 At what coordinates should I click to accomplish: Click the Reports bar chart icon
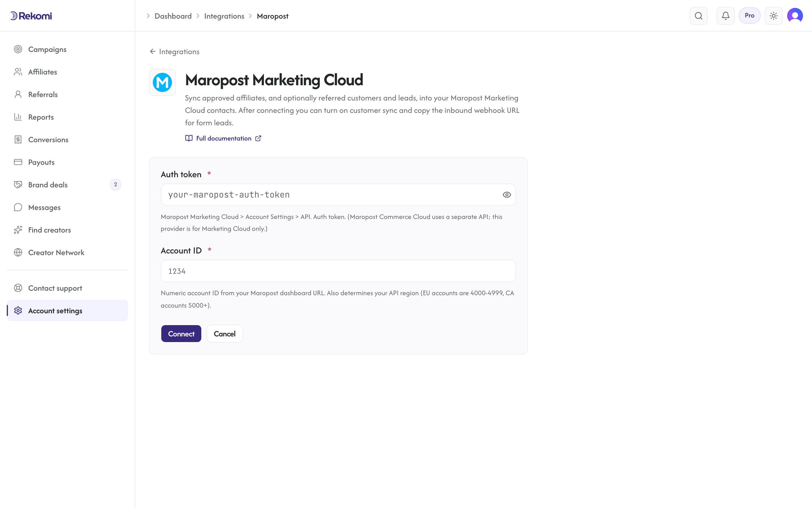(18, 117)
